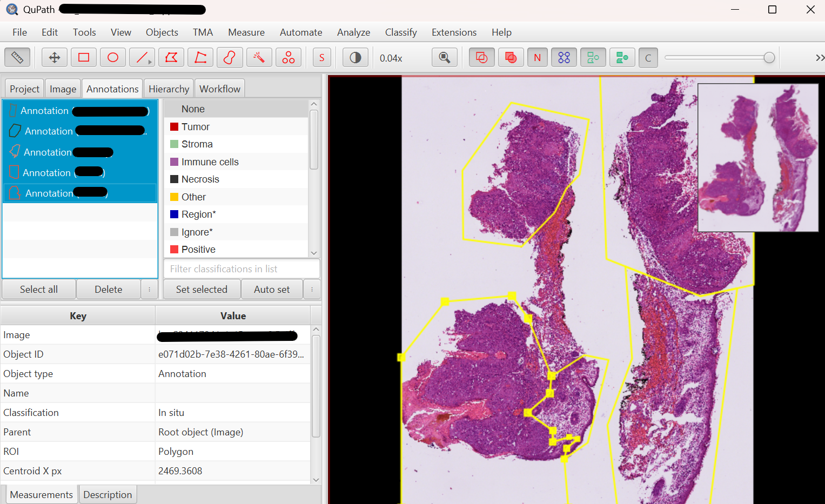Select the Wand tool
825x504 pixels.
click(x=259, y=57)
